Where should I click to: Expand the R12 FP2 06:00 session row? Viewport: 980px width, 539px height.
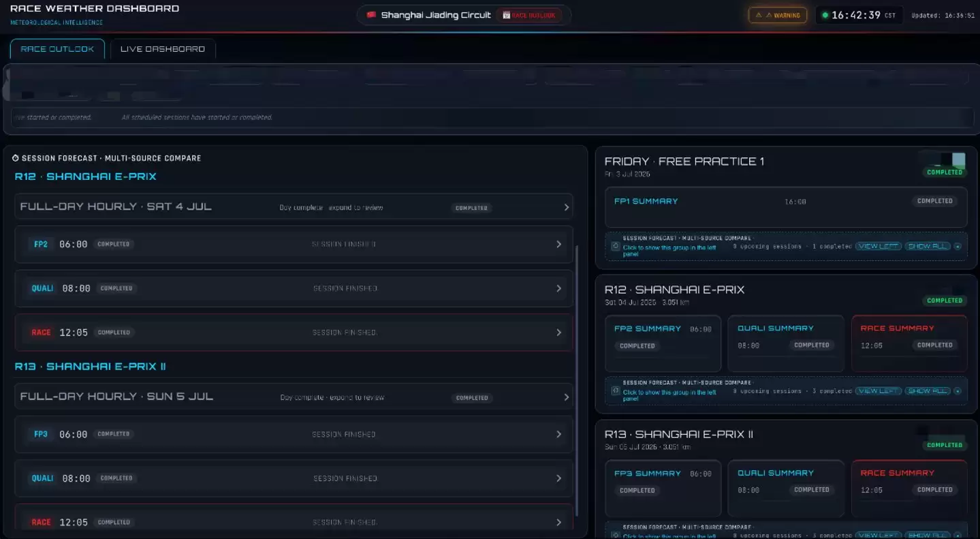point(294,244)
